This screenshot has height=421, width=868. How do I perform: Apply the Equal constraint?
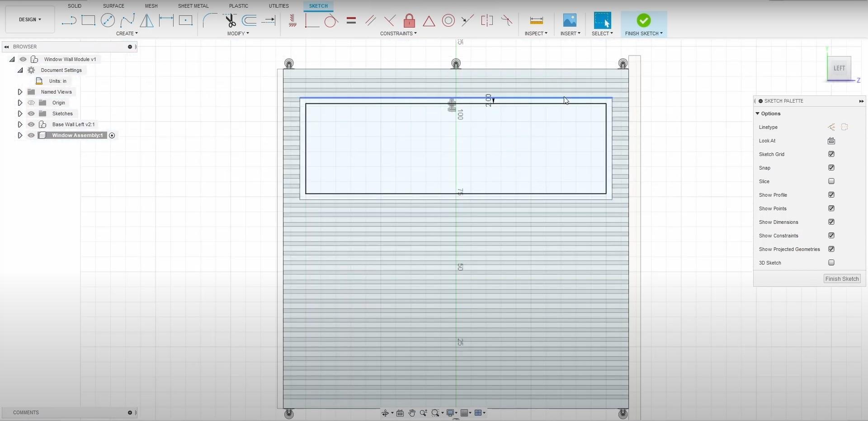pyautogui.click(x=351, y=20)
